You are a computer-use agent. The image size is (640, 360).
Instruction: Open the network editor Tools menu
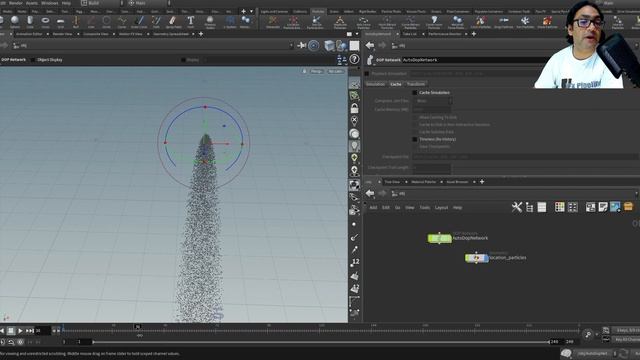click(424, 207)
